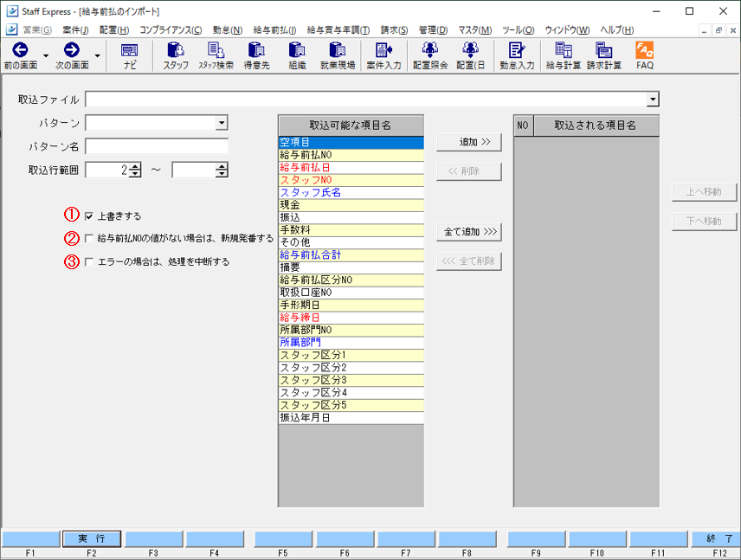Open dropdown arrow next to 前の画面
The height and width of the screenshot is (560, 741).
tap(46, 55)
